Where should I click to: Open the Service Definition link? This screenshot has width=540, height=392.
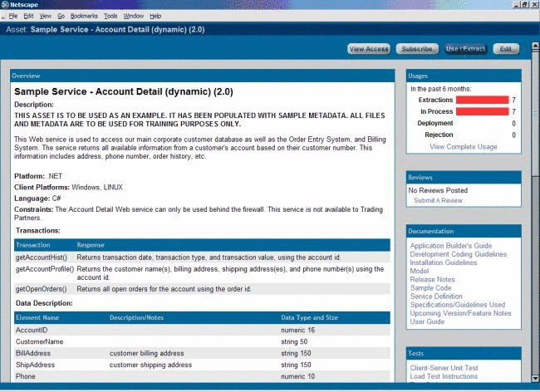click(436, 296)
